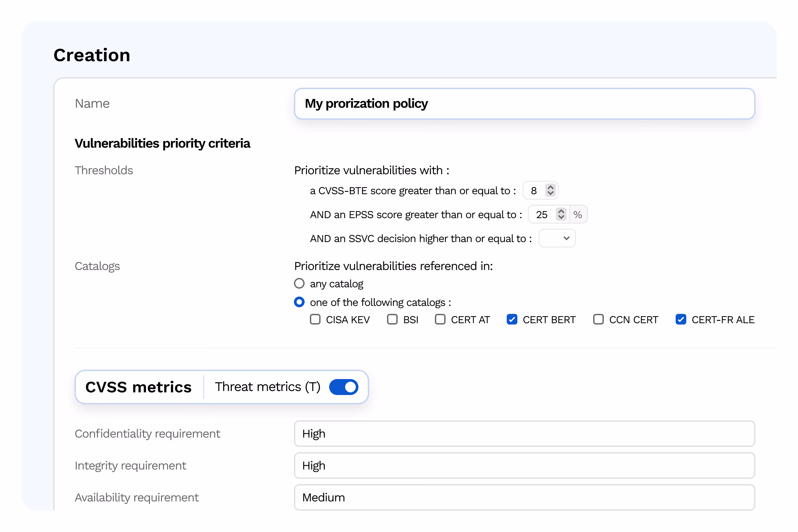Click the % unit next to EPSS field

point(578,214)
